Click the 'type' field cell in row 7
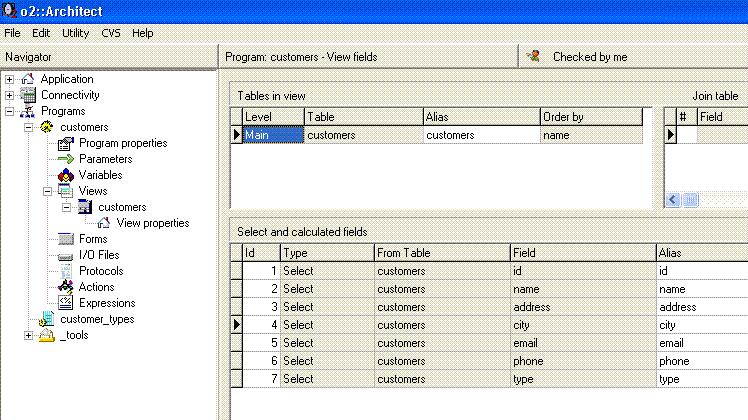Image resolution: width=748 pixels, height=420 pixels. pyautogui.click(x=583, y=379)
